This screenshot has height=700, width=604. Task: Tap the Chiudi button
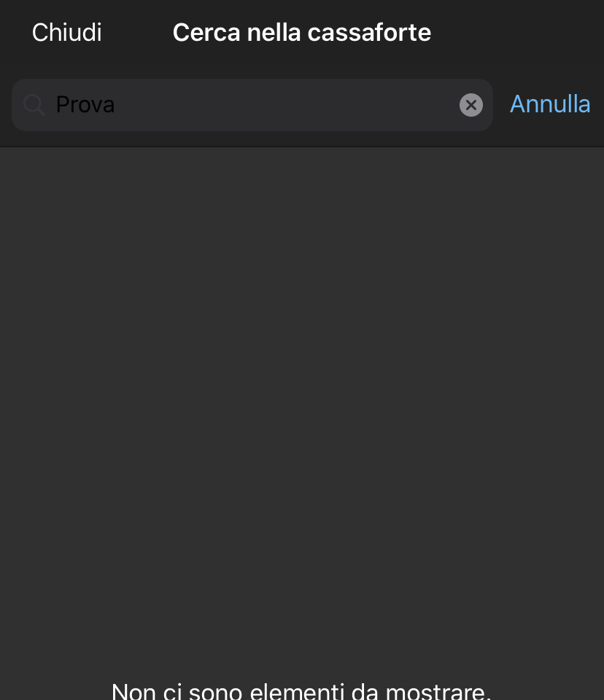tap(67, 33)
